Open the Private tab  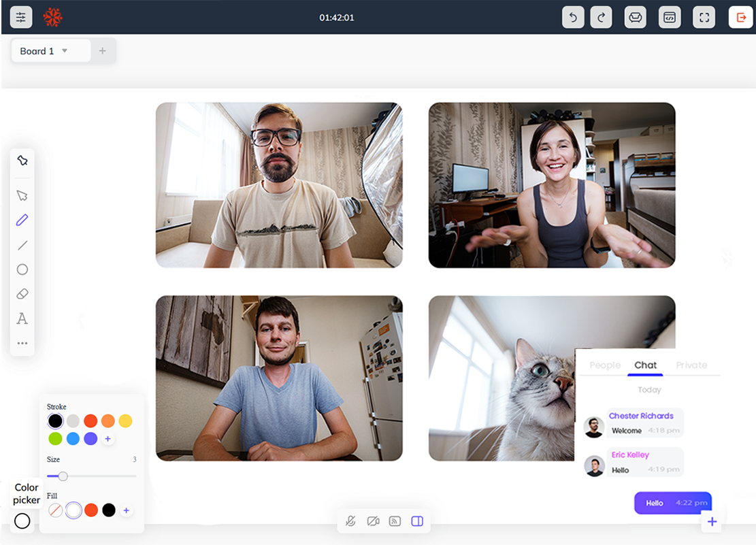click(691, 365)
